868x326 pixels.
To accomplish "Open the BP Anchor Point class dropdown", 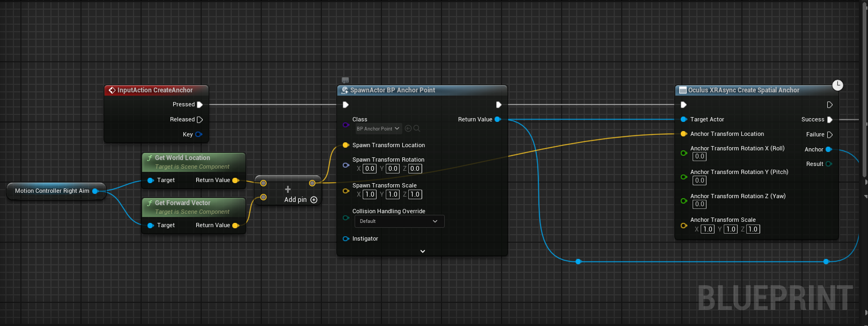I will click(378, 129).
